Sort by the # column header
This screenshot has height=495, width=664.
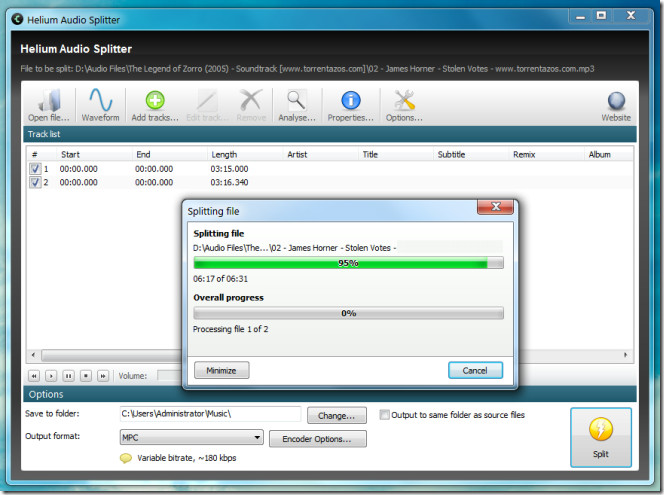pyautogui.click(x=42, y=155)
